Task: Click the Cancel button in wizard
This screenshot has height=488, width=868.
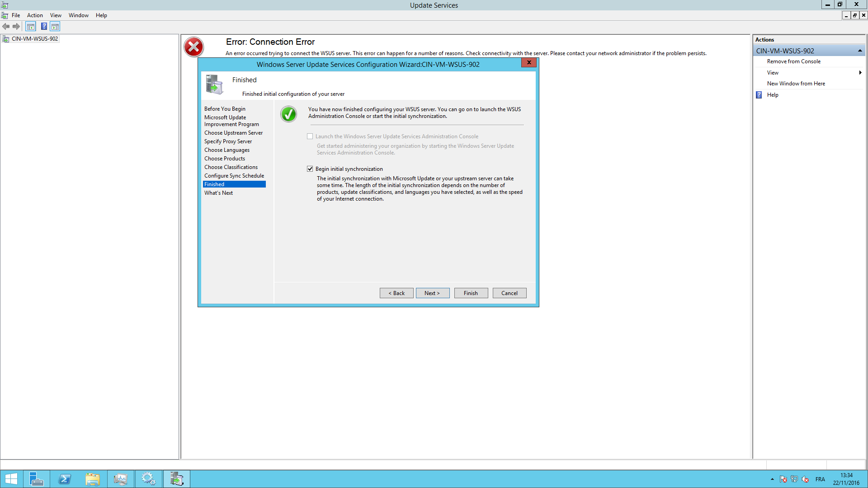Action: [509, 293]
